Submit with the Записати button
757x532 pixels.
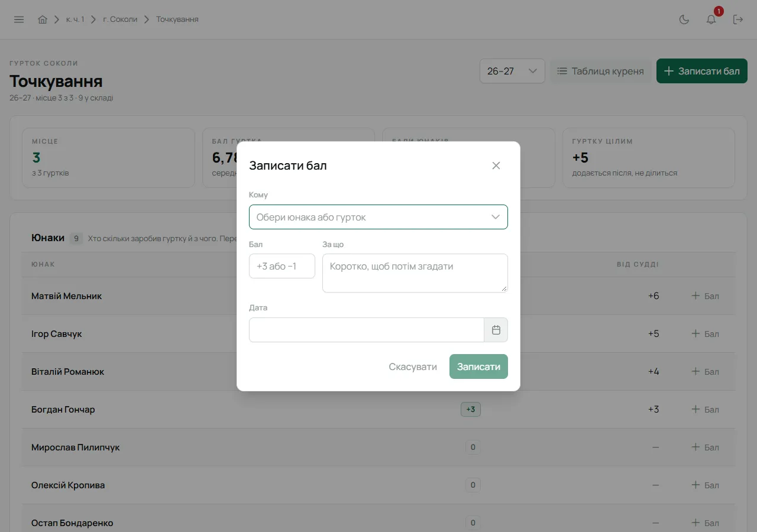pyautogui.click(x=478, y=366)
